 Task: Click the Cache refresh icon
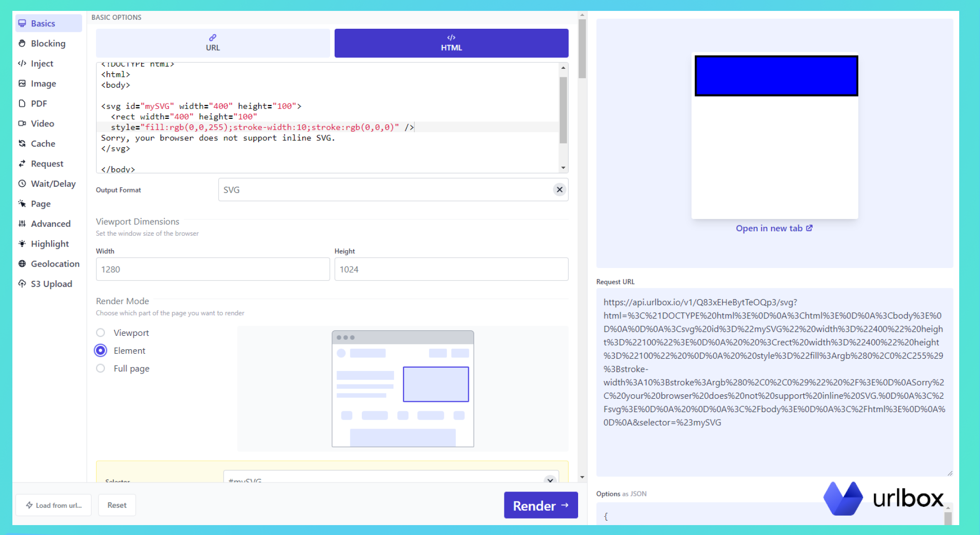22,144
